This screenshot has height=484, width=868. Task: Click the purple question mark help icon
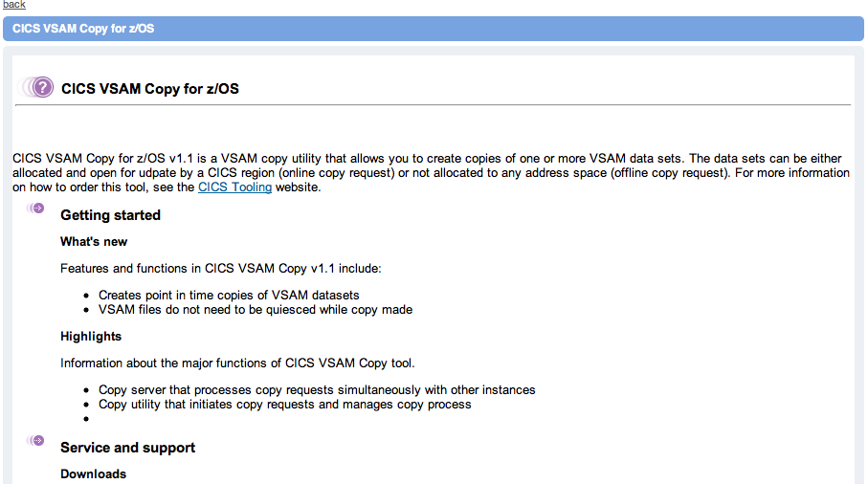pyautogui.click(x=36, y=87)
